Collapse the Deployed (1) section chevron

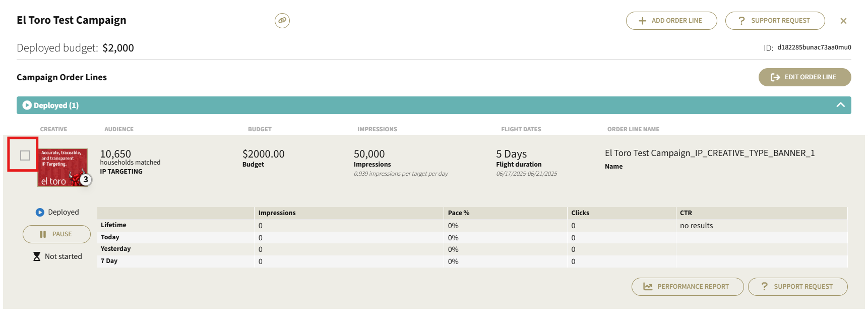(x=840, y=105)
